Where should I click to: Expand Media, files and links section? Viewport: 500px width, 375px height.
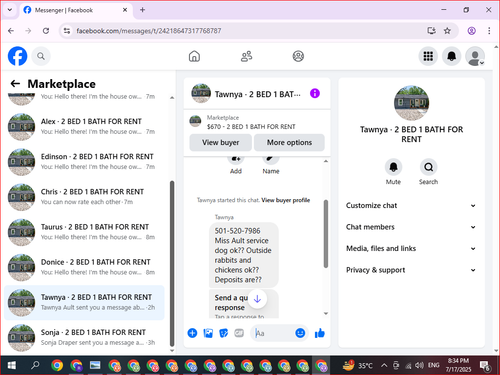[411, 248]
